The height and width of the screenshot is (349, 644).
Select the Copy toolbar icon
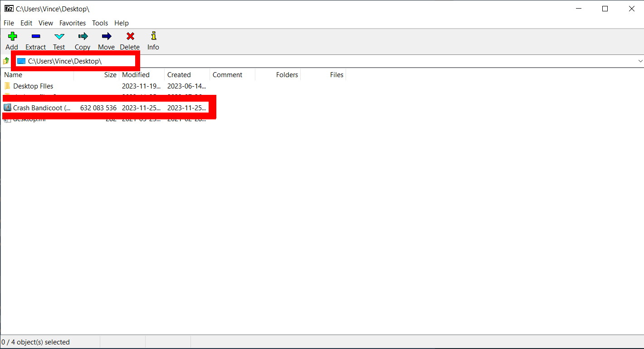[x=82, y=40]
